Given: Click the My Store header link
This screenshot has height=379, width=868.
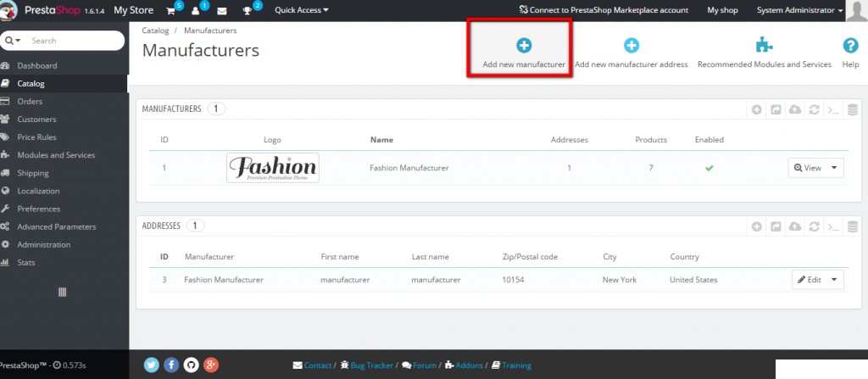Looking at the screenshot, I should coord(133,10).
